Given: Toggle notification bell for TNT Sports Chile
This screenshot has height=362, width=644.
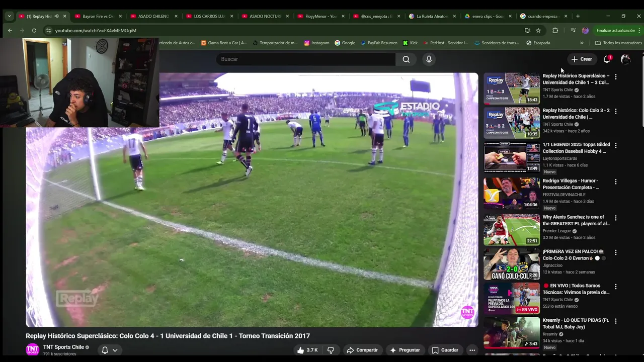Looking at the screenshot, I should coord(105,350).
